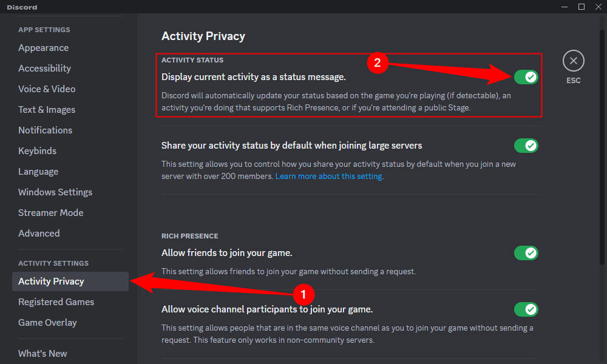Image resolution: width=607 pixels, height=364 pixels.
Task: Open Advanced settings
Action: point(39,234)
